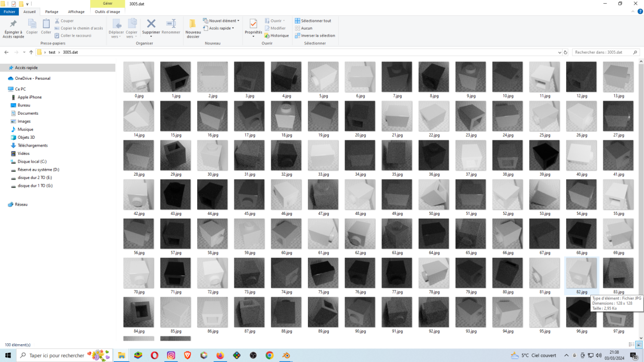Image resolution: width=644 pixels, height=362 pixels.
Task: Open Blender from the taskbar
Action: [286, 355]
